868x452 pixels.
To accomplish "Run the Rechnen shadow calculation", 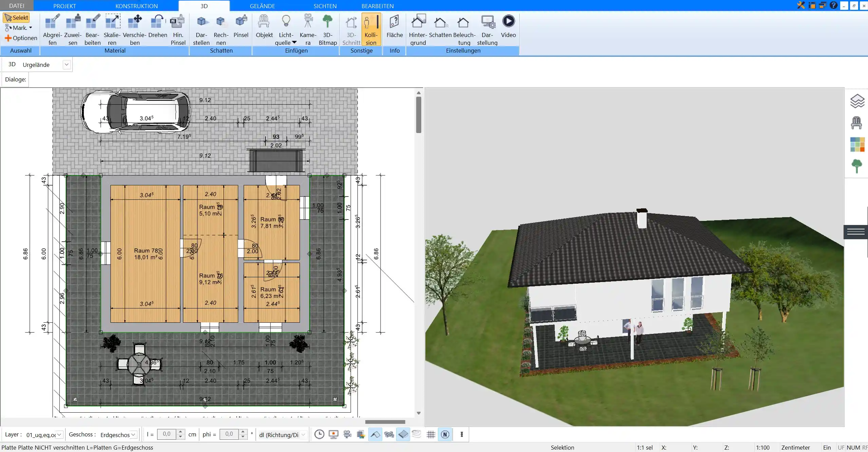I will 221,30.
